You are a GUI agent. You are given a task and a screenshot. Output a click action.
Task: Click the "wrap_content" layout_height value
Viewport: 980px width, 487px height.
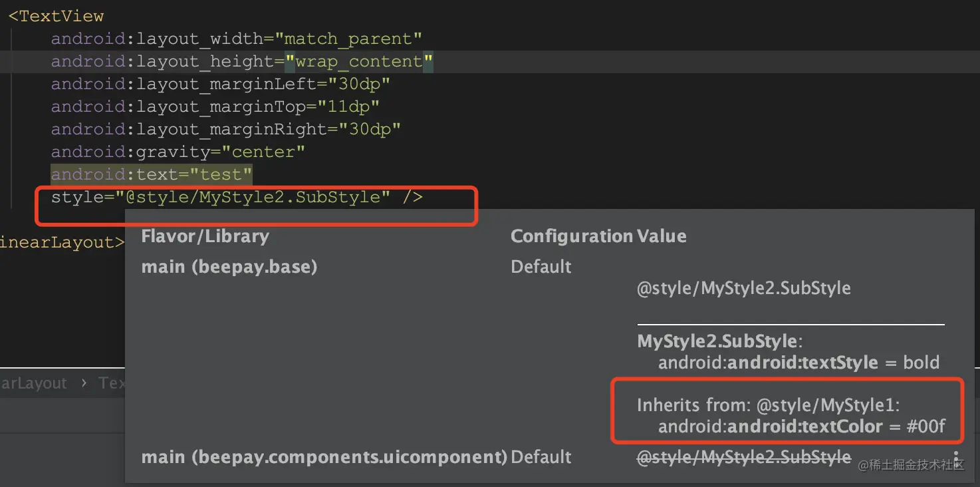click(359, 61)
